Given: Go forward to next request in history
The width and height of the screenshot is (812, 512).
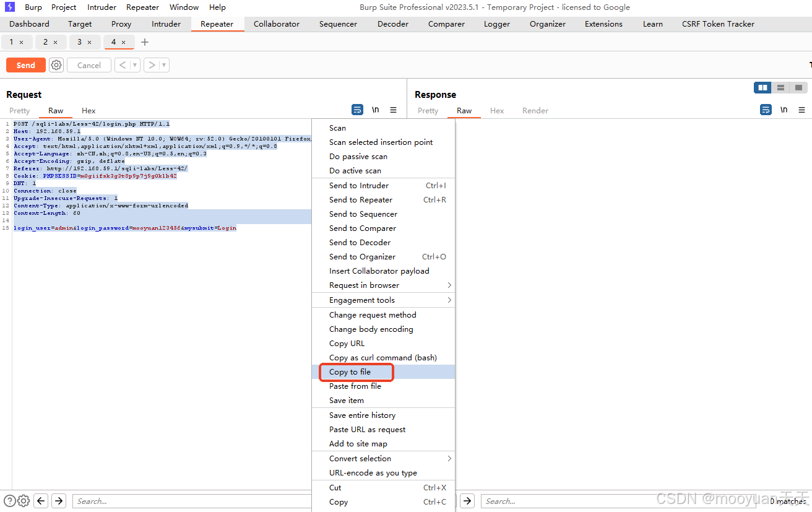Looking at the screenshot, I should pyautogui.click(x=152, y=65).
